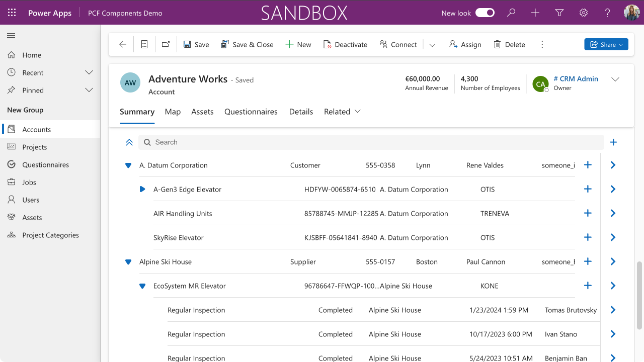The height and width of the screenshot is (362, 644).
Task: Open the help question mark
Action: [608, 13]
